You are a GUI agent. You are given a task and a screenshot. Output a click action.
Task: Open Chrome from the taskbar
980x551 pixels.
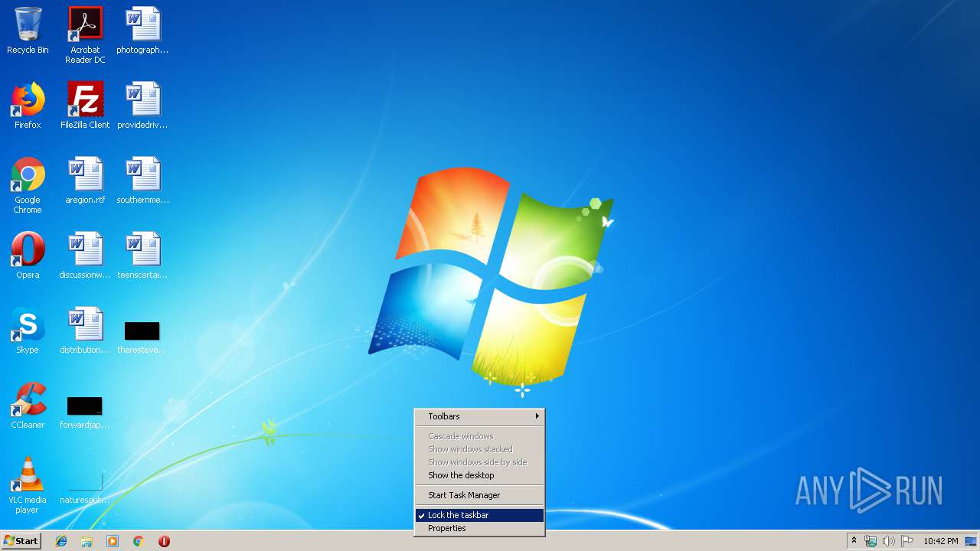tap(139, 541)
